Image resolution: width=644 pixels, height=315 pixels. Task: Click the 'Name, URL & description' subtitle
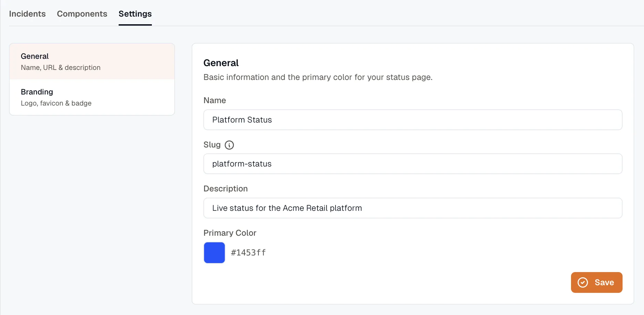click(61, 67)
